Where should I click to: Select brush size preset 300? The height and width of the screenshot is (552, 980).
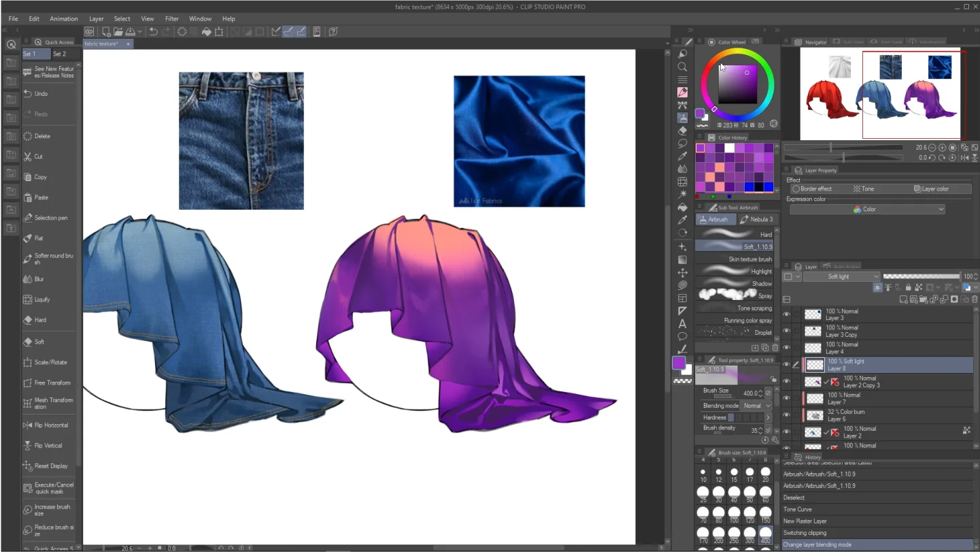click(749, 535)
